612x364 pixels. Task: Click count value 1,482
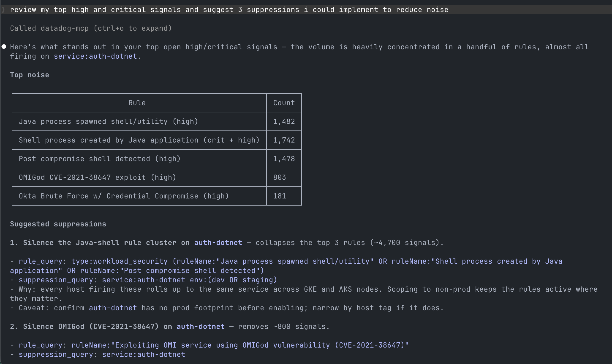click(284, 122)
